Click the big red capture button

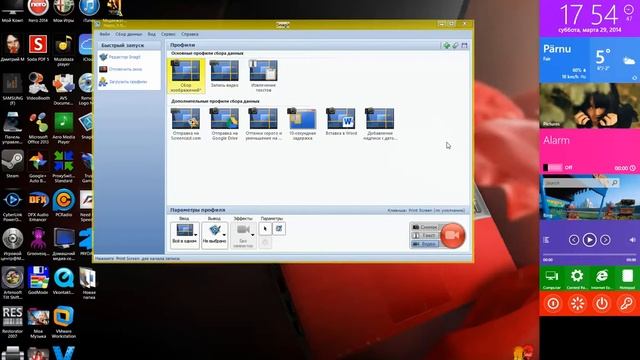(x=453, y=236)
